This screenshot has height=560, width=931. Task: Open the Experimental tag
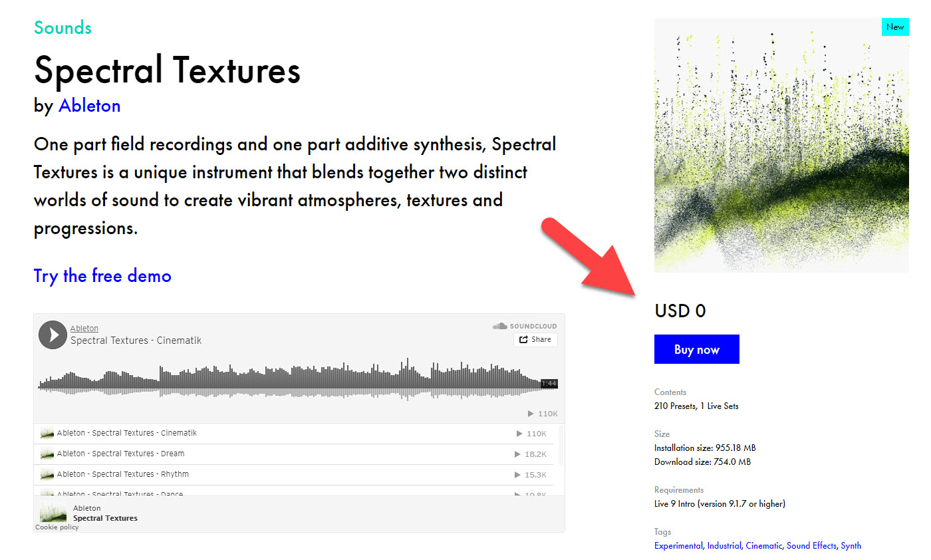pos(678,545)
